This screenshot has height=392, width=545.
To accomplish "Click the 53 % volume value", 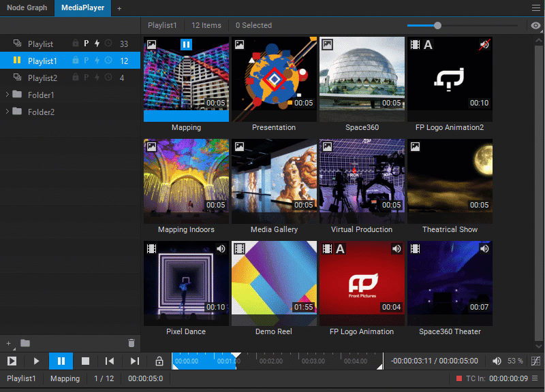I will coord(515,361).
